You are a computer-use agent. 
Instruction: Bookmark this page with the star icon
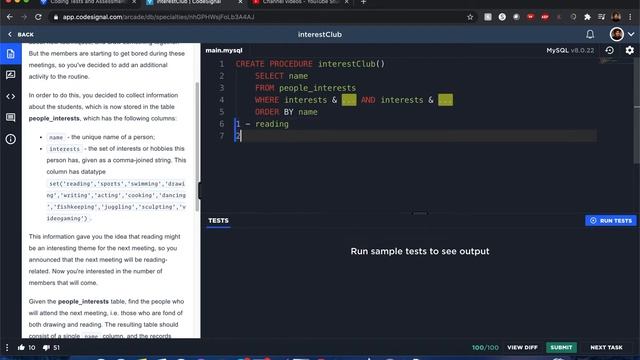coord(470,17)
